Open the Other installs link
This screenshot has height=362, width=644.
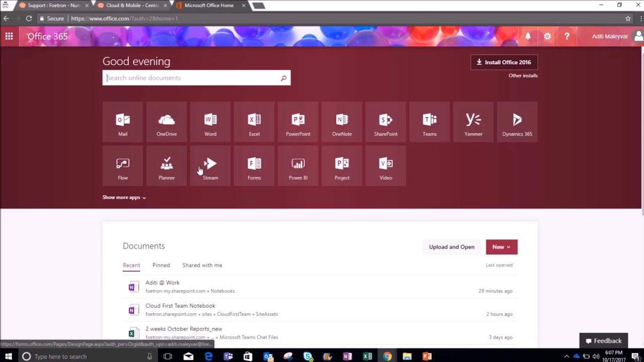[523, 75]
